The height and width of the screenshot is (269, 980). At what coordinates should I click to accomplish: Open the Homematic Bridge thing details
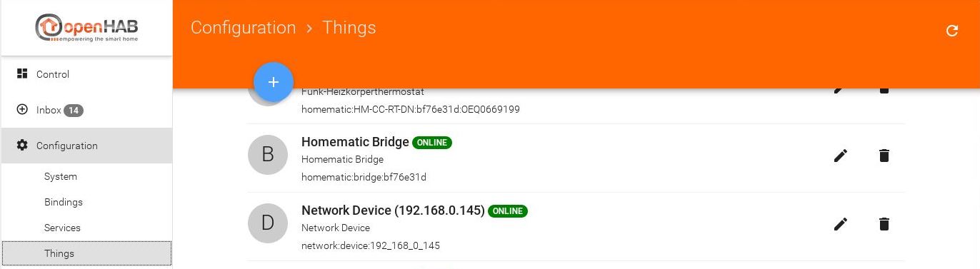(355, 142)
